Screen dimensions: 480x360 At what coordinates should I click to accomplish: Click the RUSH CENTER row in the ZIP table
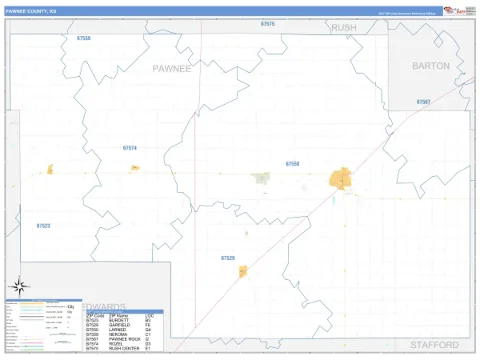click(x=125, y=348)
